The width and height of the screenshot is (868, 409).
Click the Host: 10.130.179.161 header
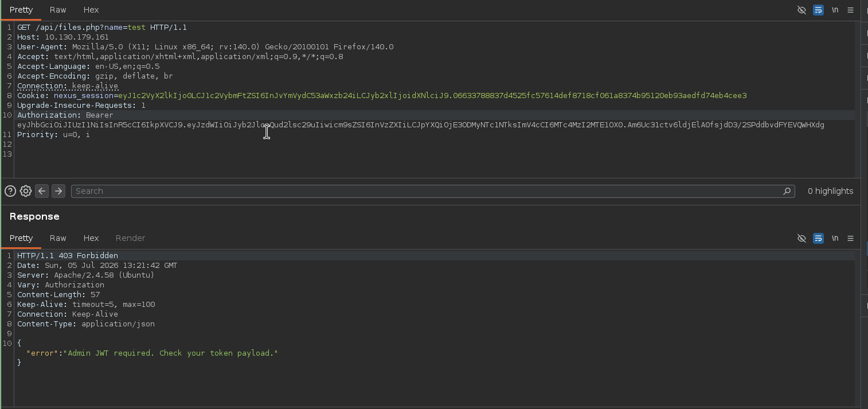(63, 37)
